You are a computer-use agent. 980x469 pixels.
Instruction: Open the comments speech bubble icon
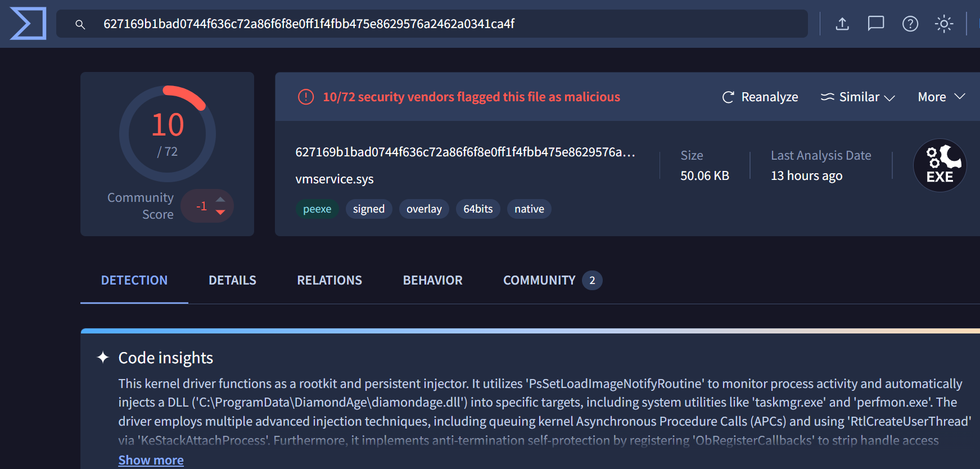875,24
